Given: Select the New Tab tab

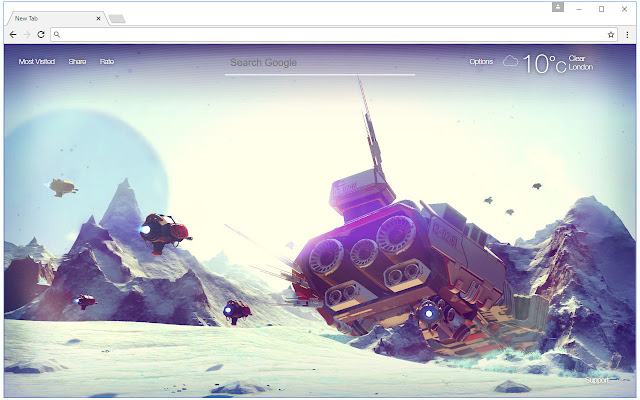Looking at the screenshot, I should click(x=57, y=18).
